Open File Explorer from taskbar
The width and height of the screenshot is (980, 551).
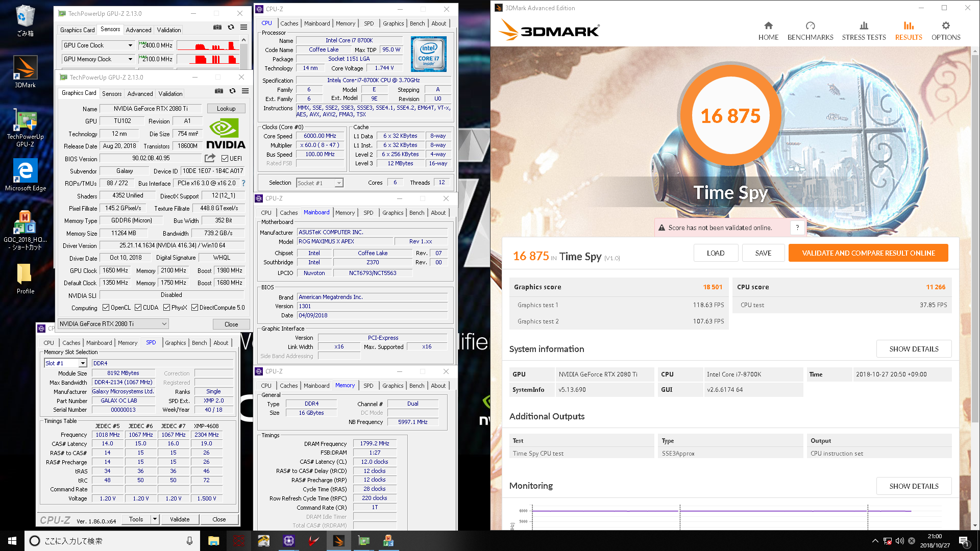(213, 541)
